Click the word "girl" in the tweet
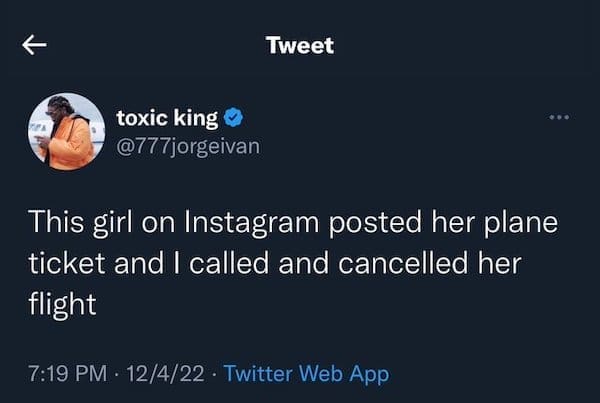This screenshot has height=403, width=600. [x=115, y=221]
